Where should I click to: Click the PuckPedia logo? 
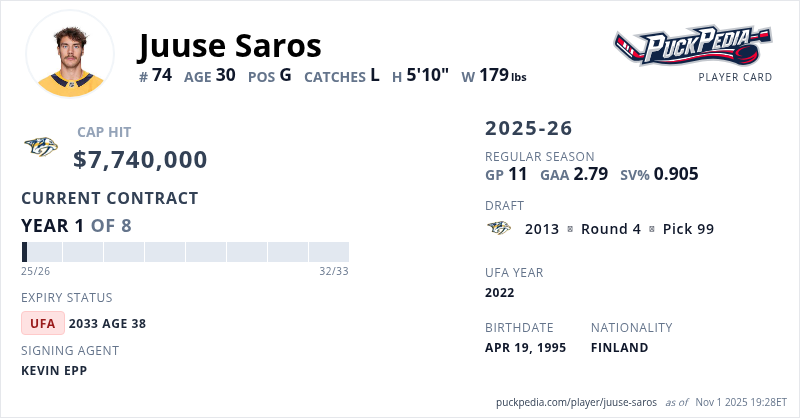(693, 47)
